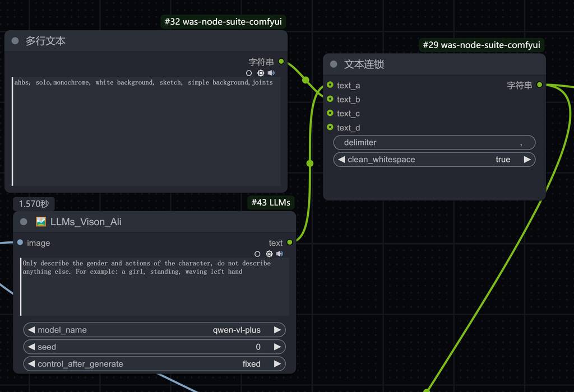Click the gear icon in LLMs_Vison_Ali node
The width and height of the screenshot is (574, 392).
(x=269, y=254)
